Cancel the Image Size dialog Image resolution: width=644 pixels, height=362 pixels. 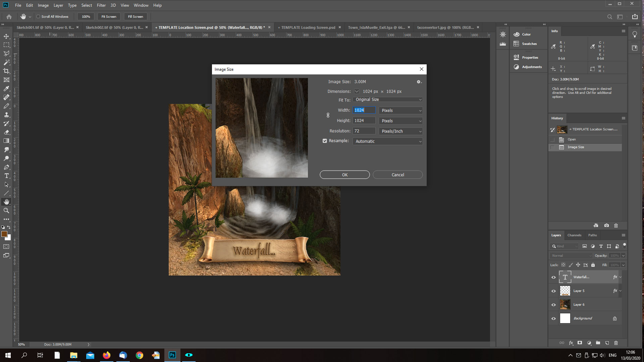(397, 175)
